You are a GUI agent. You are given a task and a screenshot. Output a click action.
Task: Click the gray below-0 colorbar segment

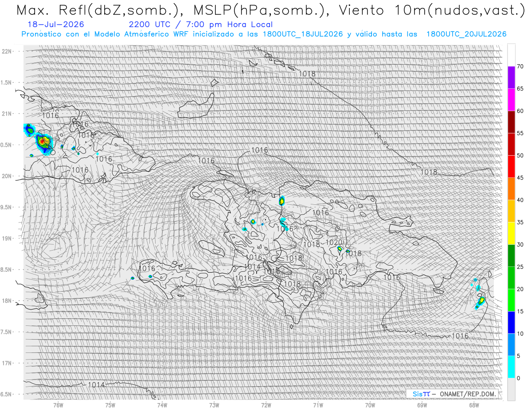[511, 389]
